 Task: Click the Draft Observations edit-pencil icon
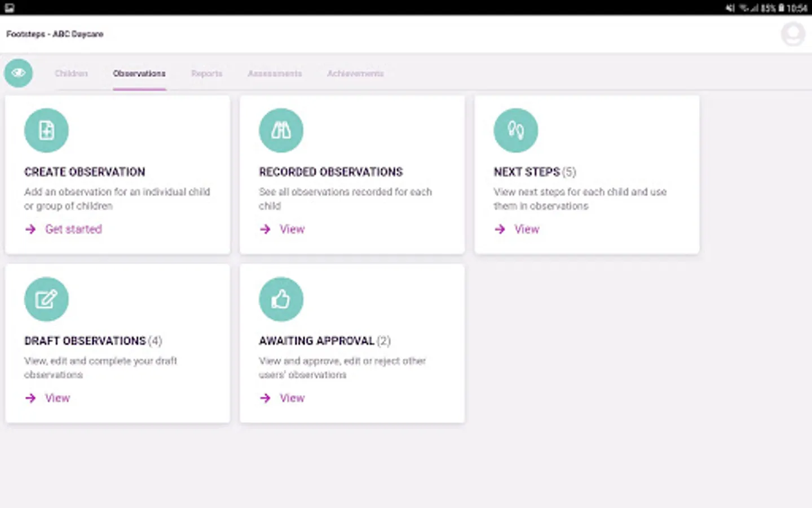47,299
